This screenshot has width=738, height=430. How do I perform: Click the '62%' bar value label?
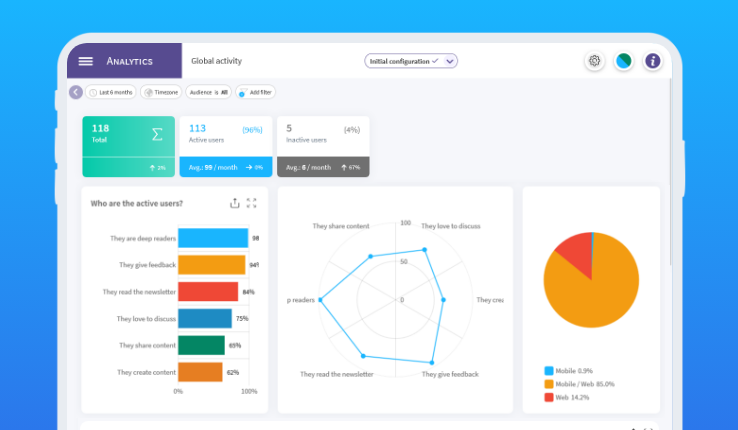[x=233, y=372]
